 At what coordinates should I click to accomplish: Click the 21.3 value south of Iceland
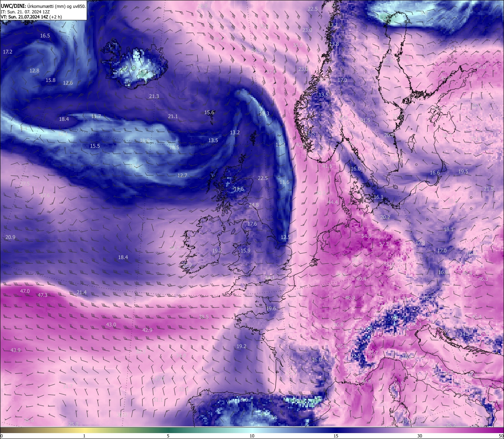[x=154, y=96]
